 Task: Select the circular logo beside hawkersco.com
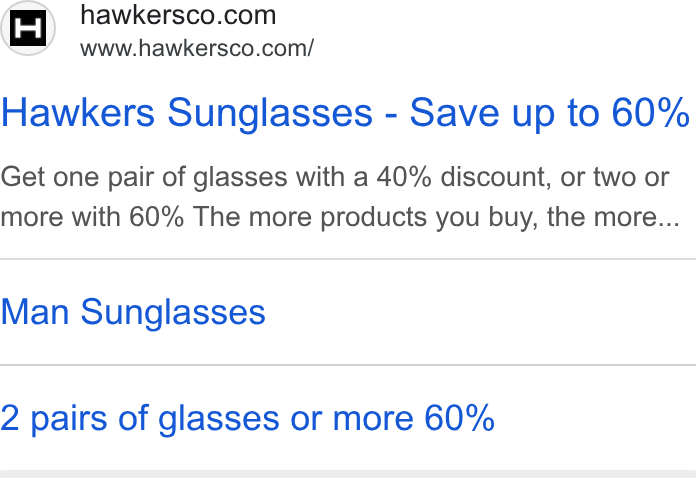coord(28,28)
